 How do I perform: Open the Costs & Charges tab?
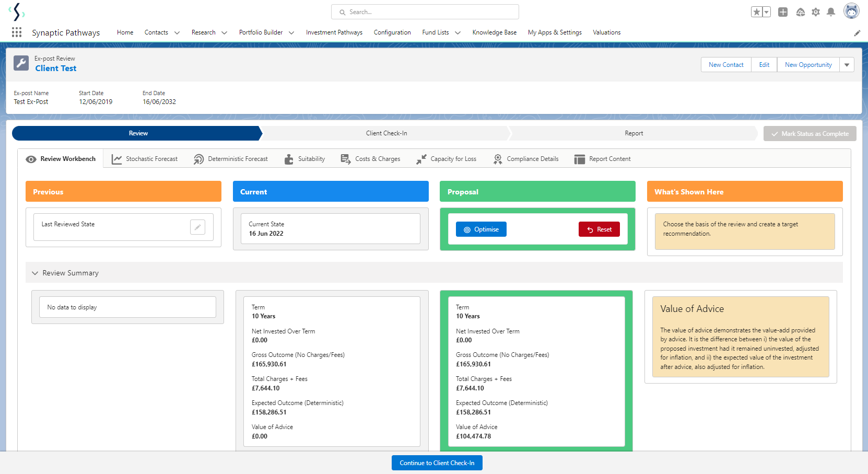coord(370,159)
